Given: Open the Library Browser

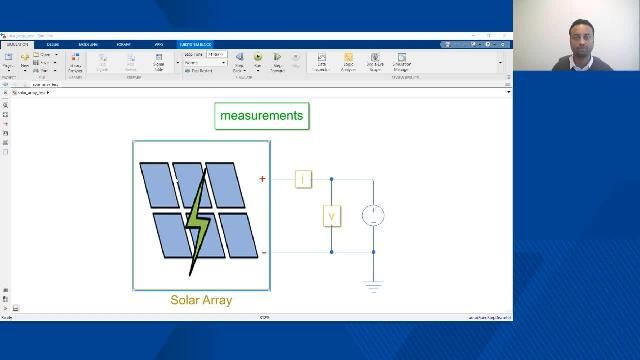Looking at the screenshot, I should (x=76, y=62).
